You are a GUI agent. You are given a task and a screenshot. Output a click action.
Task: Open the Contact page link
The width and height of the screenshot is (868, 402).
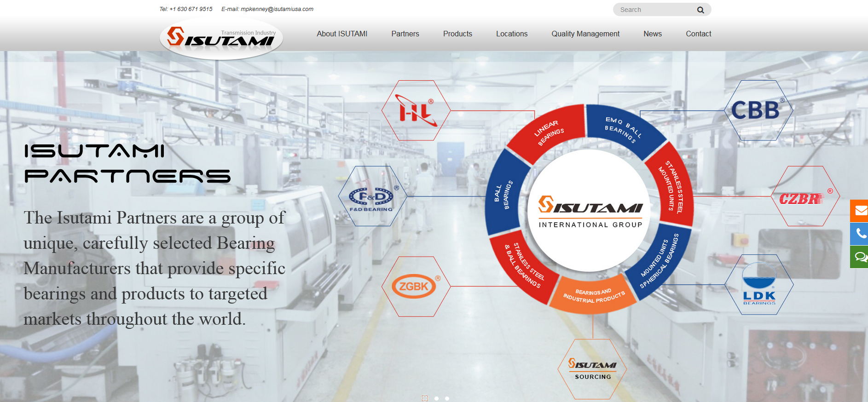click(698, 34)
